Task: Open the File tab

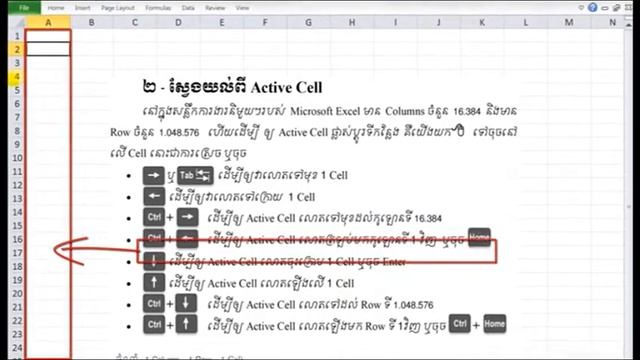Action: click(24, 7)
